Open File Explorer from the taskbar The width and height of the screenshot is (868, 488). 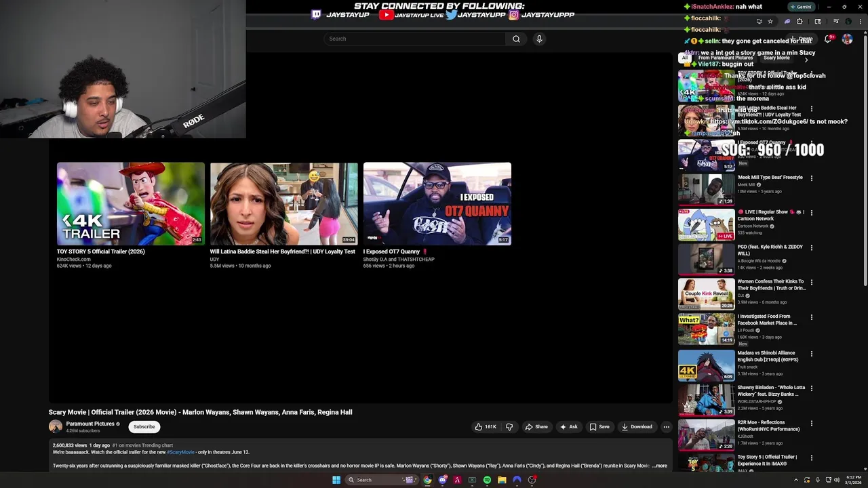coord(502,480)
